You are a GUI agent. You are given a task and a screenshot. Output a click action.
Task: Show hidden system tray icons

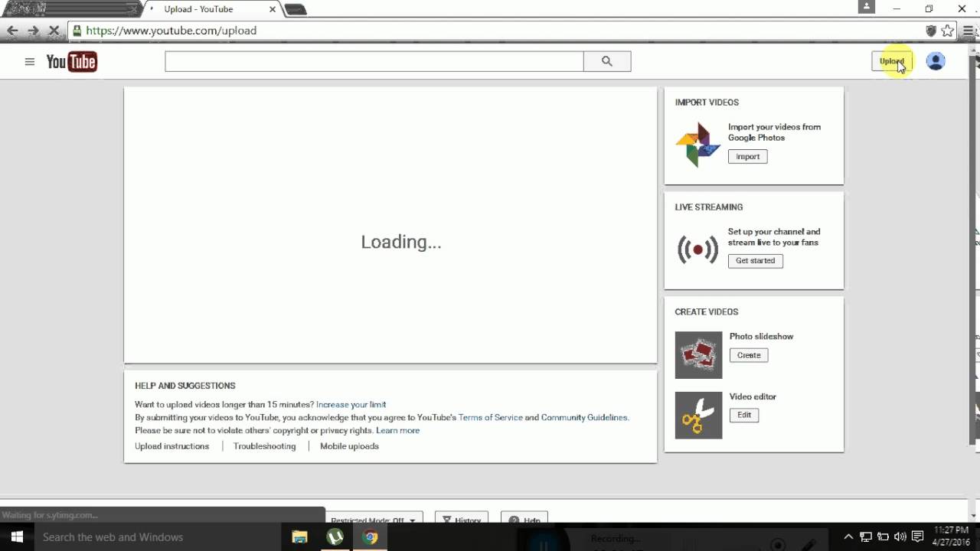(x=848, y=537)
